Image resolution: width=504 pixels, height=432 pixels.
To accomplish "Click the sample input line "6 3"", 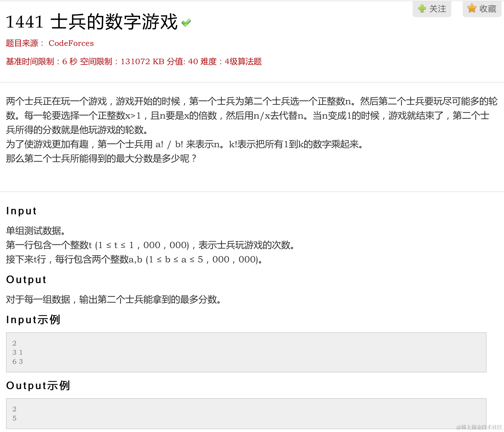I will [x=18, y=362].
